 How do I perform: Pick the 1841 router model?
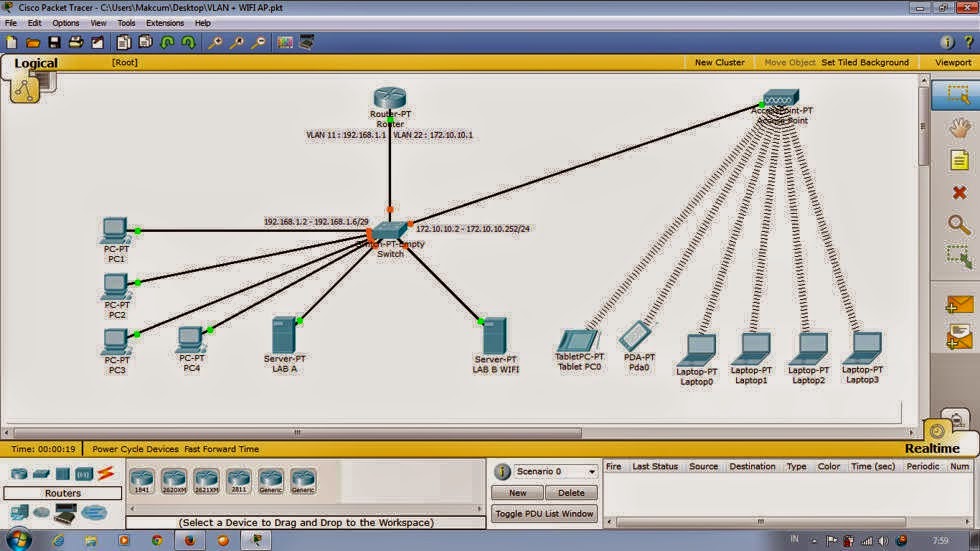click(142, 481)
